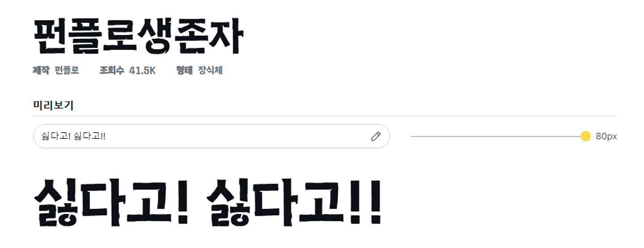This screenshot has width=644, height=248.
Task: Click the empty space inside the preview input box
Action: (237, 136)
